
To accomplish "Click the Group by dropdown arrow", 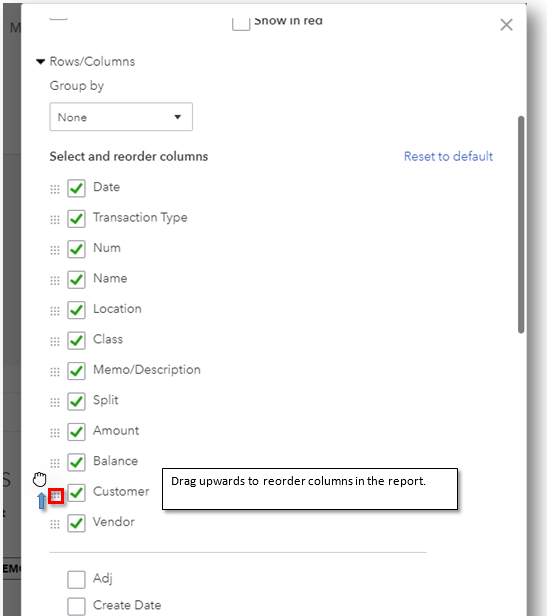I will [178, 117].
